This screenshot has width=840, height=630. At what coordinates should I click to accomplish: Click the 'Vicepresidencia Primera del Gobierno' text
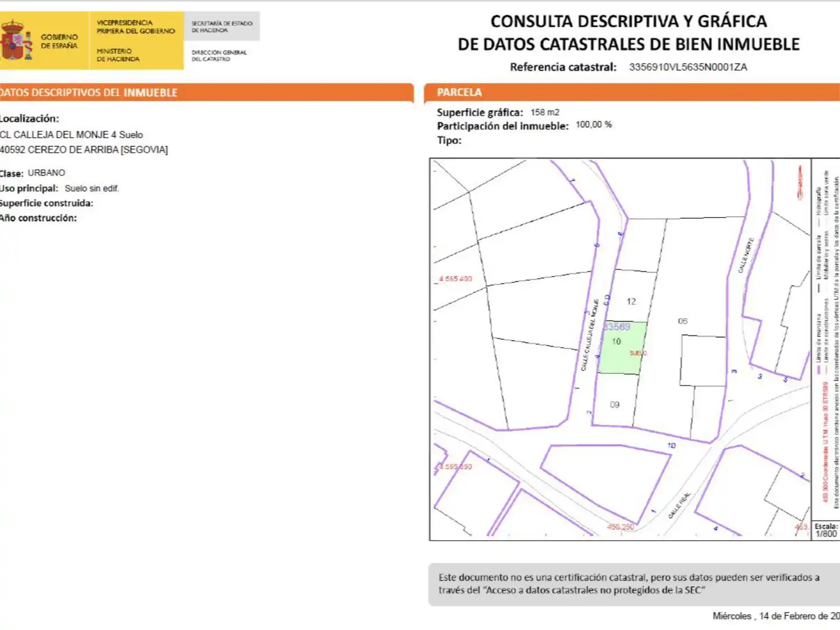click(135, 27)
